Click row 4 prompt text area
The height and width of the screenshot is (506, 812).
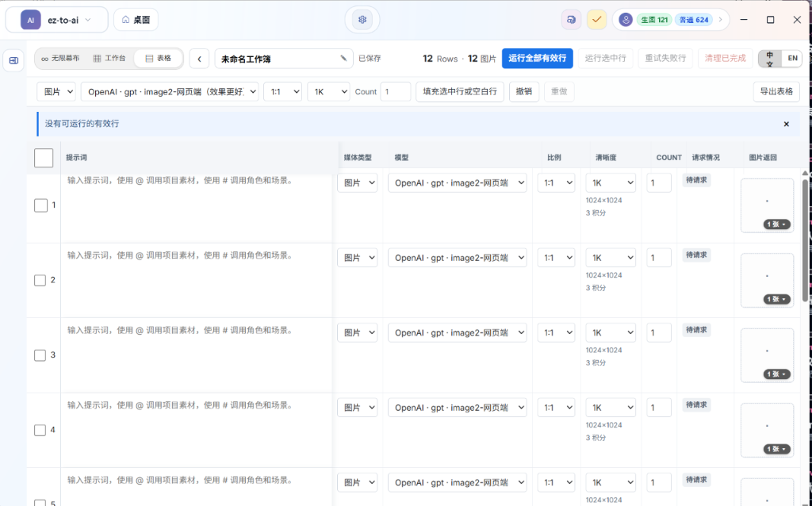click(x=197, y=430)
